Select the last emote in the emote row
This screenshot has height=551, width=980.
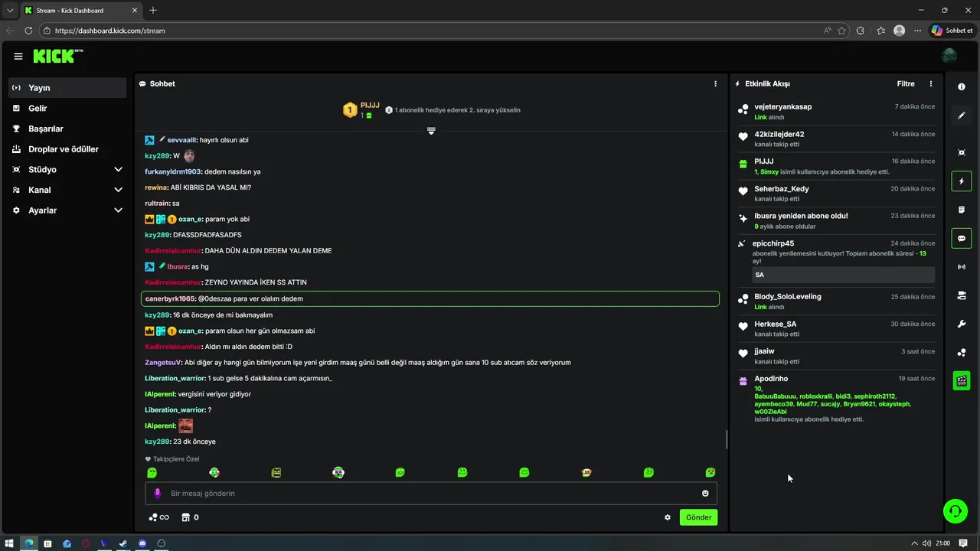(710, 473)
